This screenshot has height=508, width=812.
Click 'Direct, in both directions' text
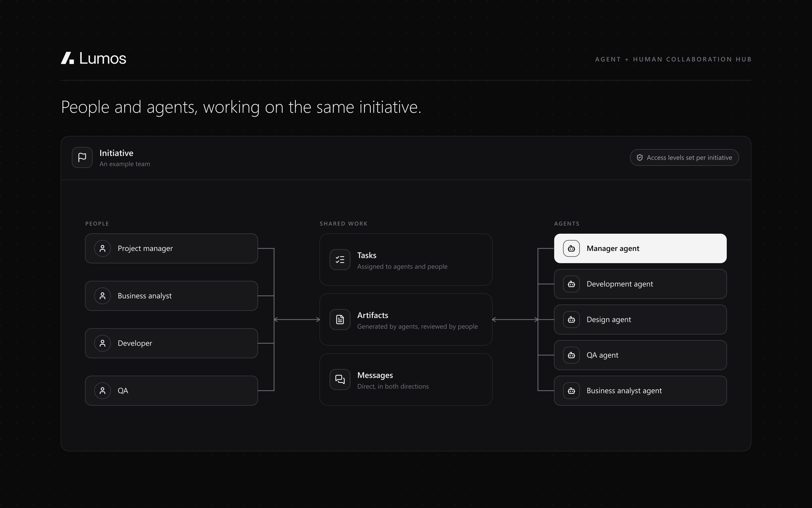[393, 387]
